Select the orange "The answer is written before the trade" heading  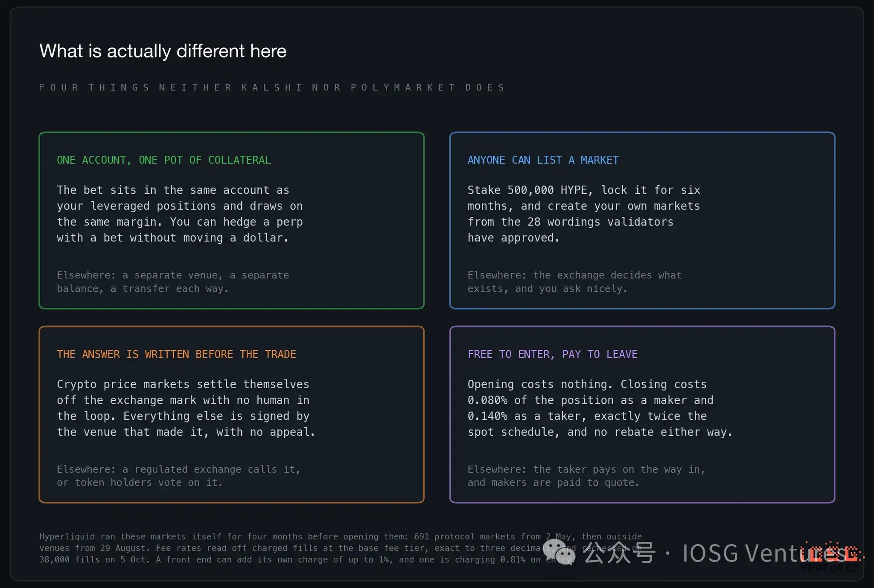click(x=176, y=354)
